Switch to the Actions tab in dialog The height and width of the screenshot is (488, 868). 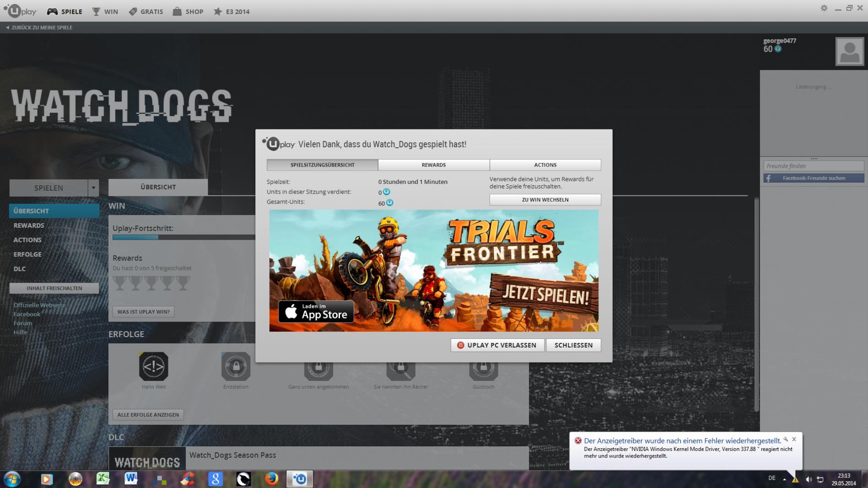pos(545,165)
